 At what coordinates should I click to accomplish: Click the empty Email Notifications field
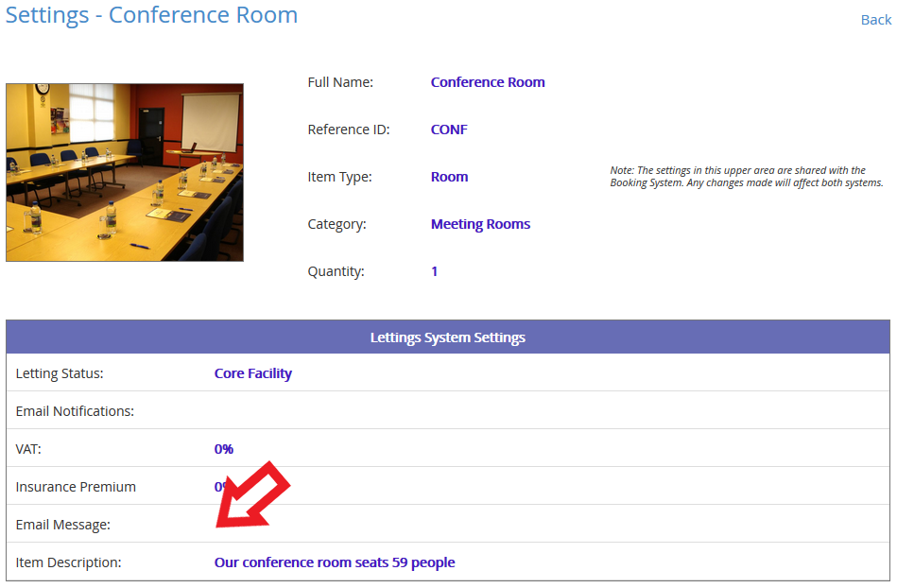(551, 410)
